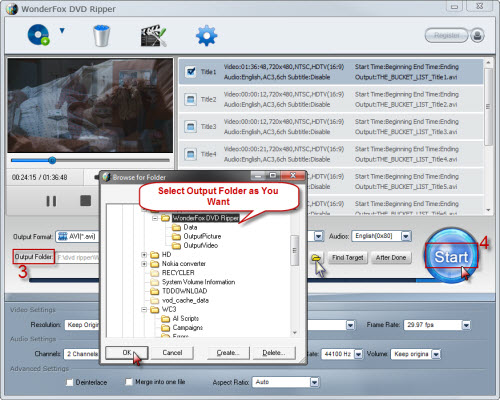The height and width of the screenshot is (400, 500).
Task: Click the preview playback seek slider
Action: [90, 161]
